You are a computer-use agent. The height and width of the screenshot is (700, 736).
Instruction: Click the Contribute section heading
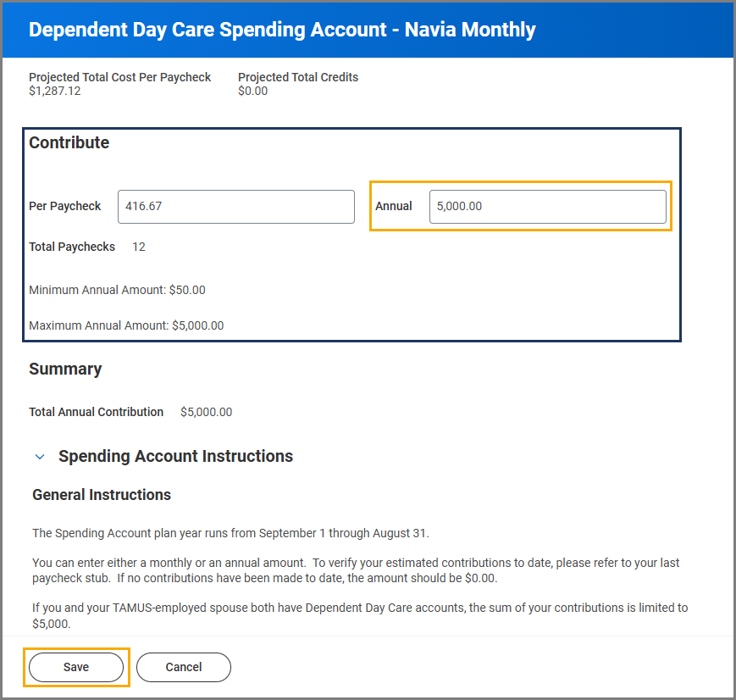pos(69,143)
